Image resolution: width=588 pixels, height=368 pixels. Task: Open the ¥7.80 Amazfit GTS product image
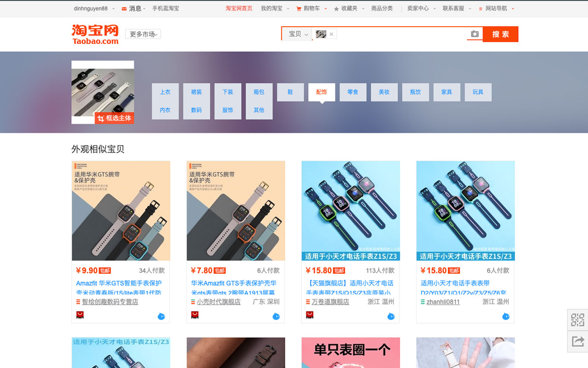(236, 211)
